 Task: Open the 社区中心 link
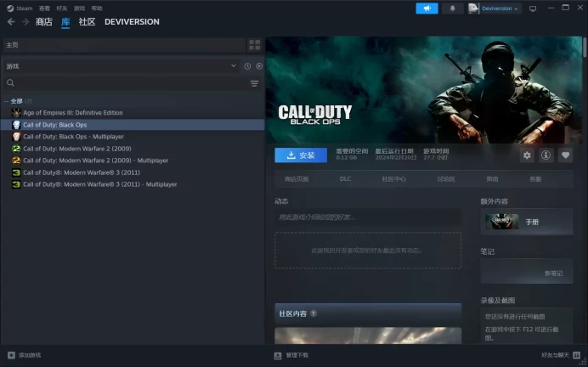point(393,179)
